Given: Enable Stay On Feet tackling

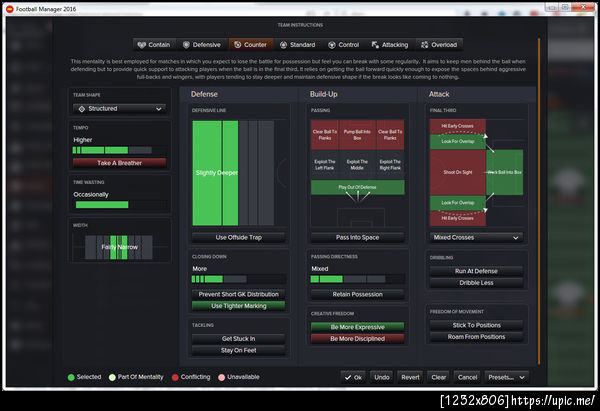Looking at the screenshot, I should (x=238, y=350).
